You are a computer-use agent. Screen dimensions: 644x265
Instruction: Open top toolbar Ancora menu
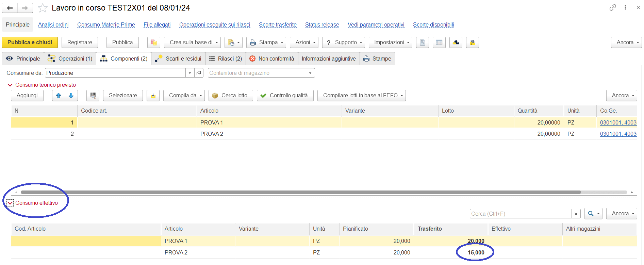626,43
